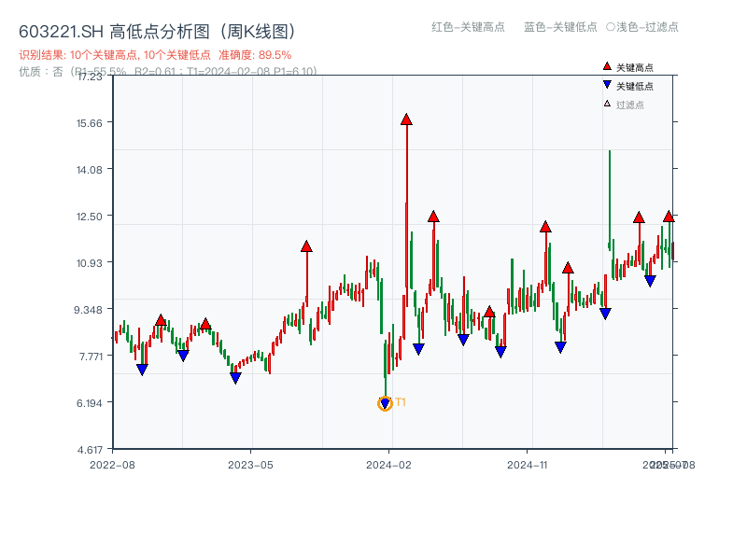Click the red high marker above the mid-2023 spike
This screenshot has height=560, width=747.
(305, 246)
